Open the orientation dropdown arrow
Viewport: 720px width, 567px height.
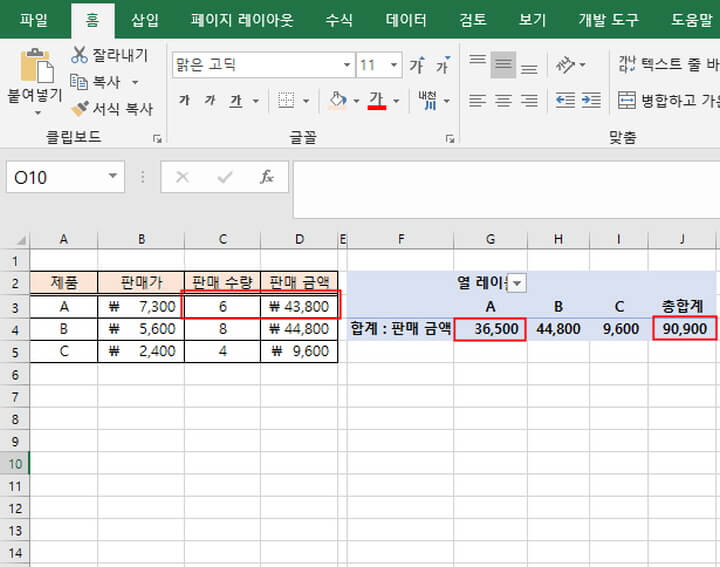point(583,65)
